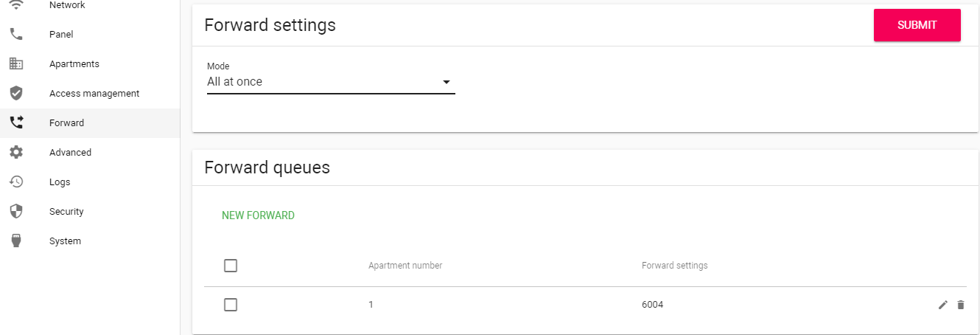
Task: Click the System ethernet port icon
Action: click(x=16, y=241)
